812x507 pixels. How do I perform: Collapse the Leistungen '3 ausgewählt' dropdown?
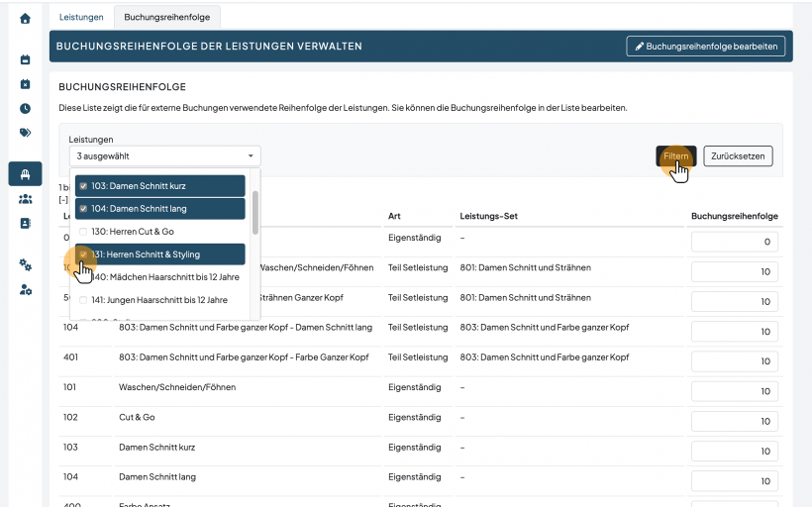tap(164, 155)
